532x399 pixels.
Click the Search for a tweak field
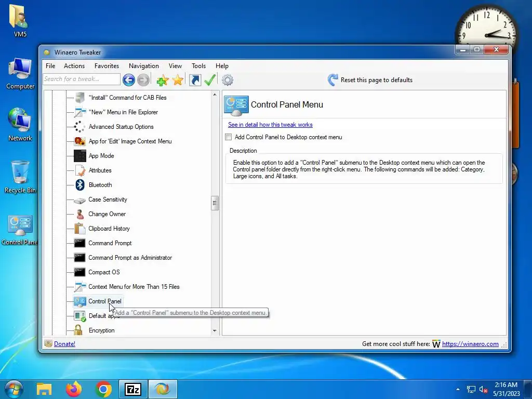(x=82, y=79)
